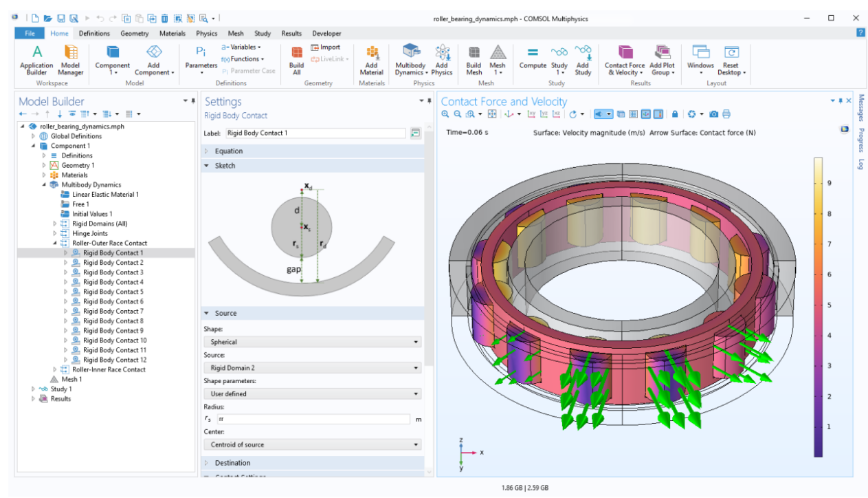Switch to the Developer ribbon tab
The image size is (868, 498).
point(326,33)
